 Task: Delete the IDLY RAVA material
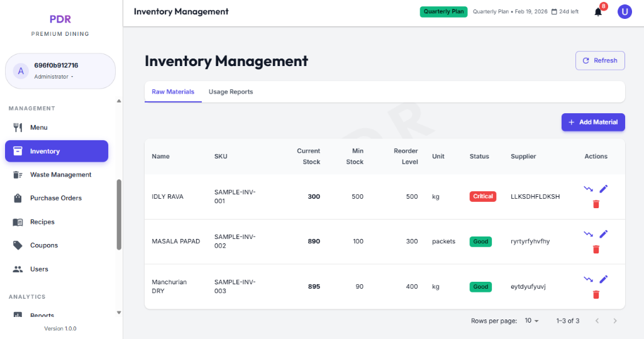pyautogui.click(x=596, y=204)
